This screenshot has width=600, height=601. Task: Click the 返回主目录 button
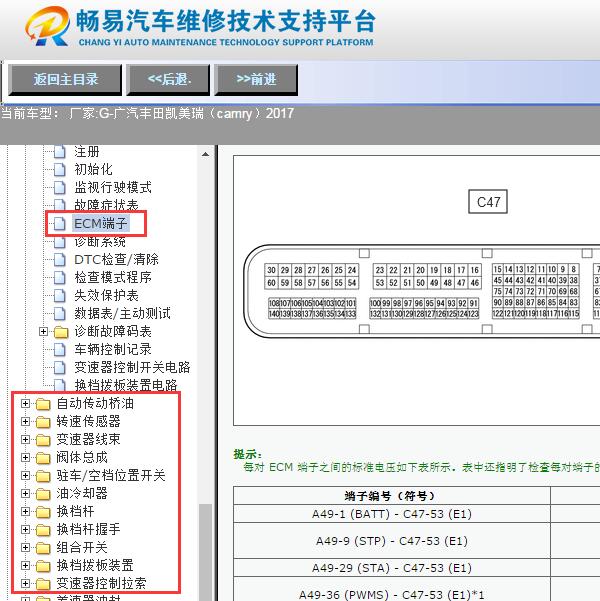pyautogui.click(x=65, y=80)
